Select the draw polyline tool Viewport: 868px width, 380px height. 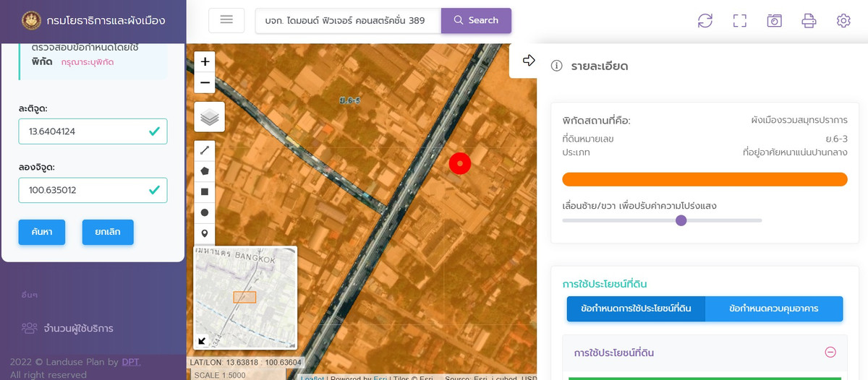205,150
